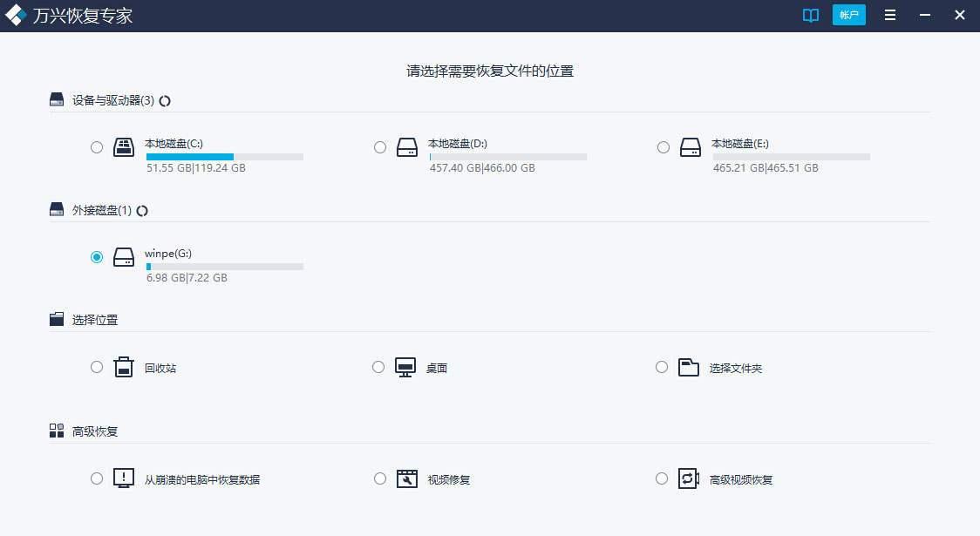Click the 选择文件夹 label
The height and width of the screenshot is (536, 980).
coord(736,368)
